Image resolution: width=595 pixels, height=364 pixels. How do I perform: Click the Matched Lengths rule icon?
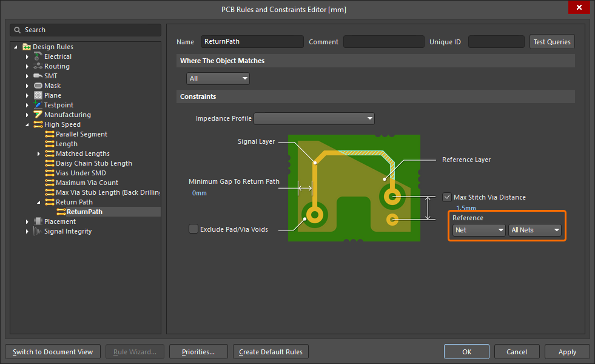click(x=50, y=153)
